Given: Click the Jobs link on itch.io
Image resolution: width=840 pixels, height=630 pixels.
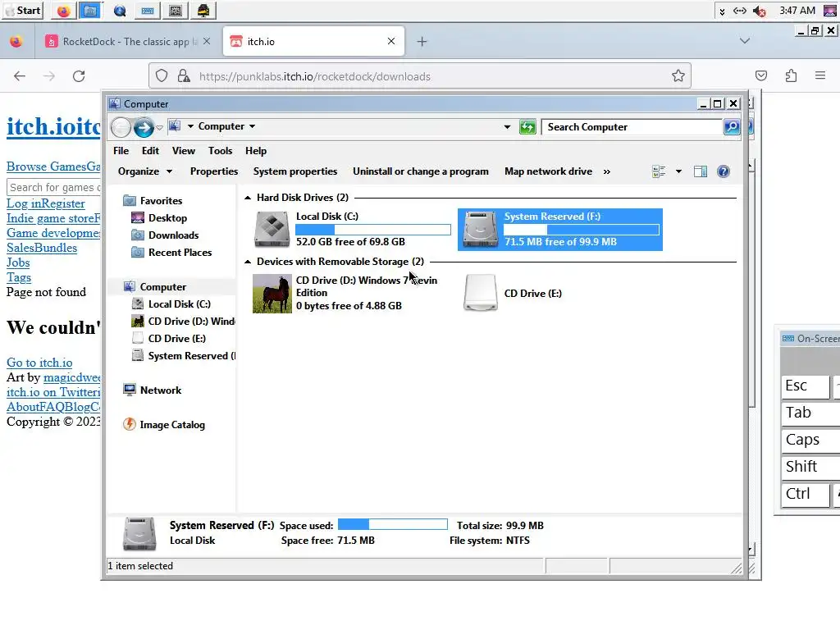Looking at the screenshot, I should pyautogui.click(x=18, y=262).
